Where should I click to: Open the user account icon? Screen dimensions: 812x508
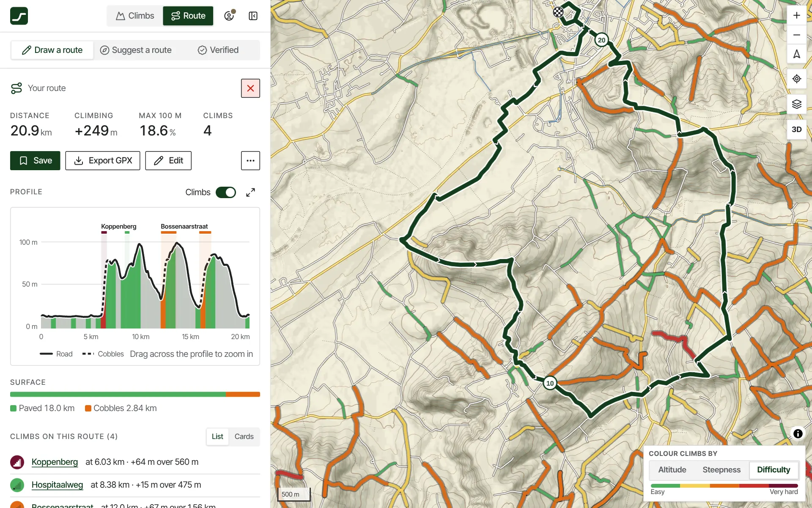point(229,16)
